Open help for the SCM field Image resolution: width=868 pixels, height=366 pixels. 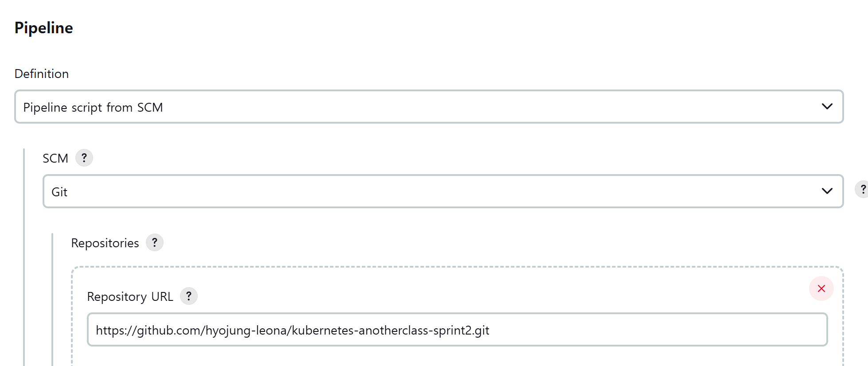84,158
